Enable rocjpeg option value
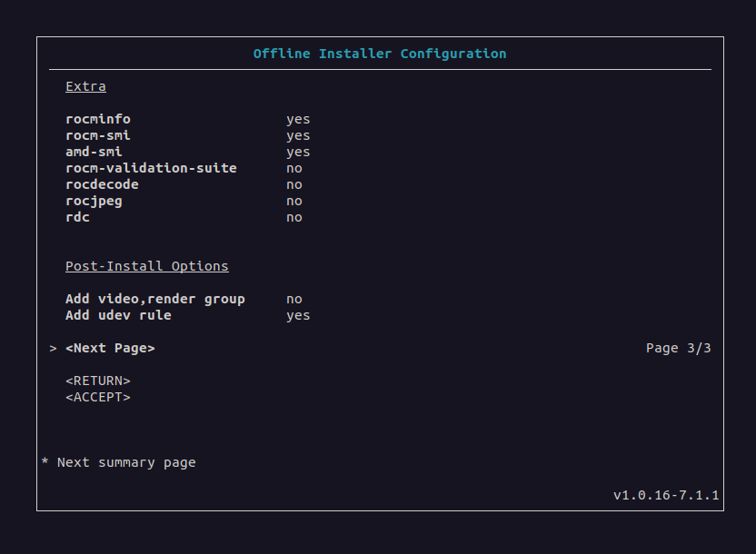Screen dimensions: 756x554 pos(294,201)
